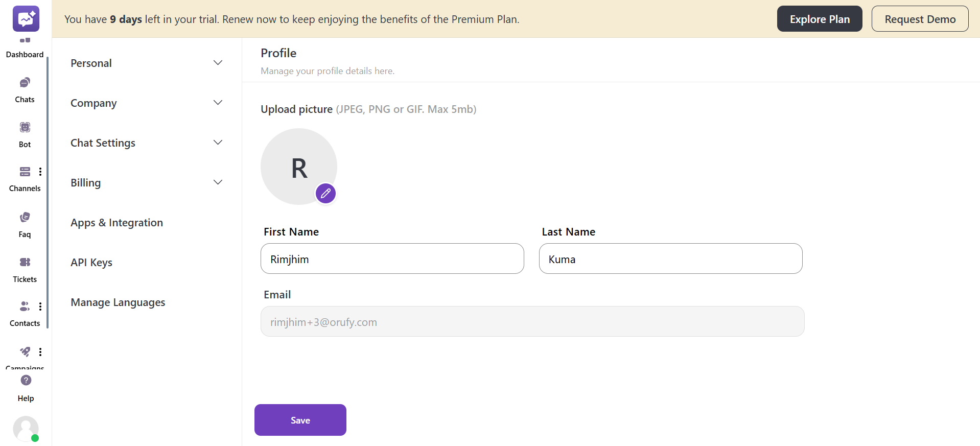The image size is (980, 446).
Task: Click the app logo icon
Action: [x=26, y=19]
